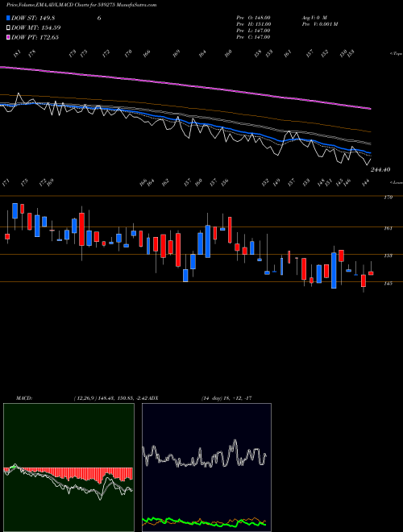This screenshot has height=532, width=403.
Task: Select the 'DOW ST: 149.8' legend text
Action: click(34, 18)
